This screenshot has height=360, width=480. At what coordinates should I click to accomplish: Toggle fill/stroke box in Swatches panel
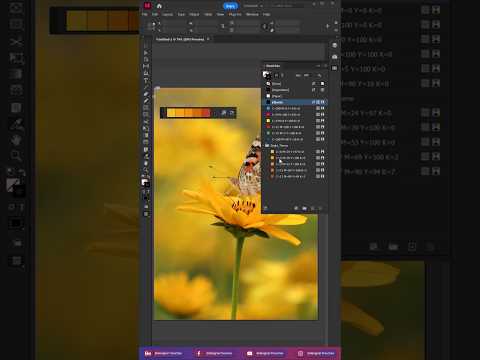point(266,75)
